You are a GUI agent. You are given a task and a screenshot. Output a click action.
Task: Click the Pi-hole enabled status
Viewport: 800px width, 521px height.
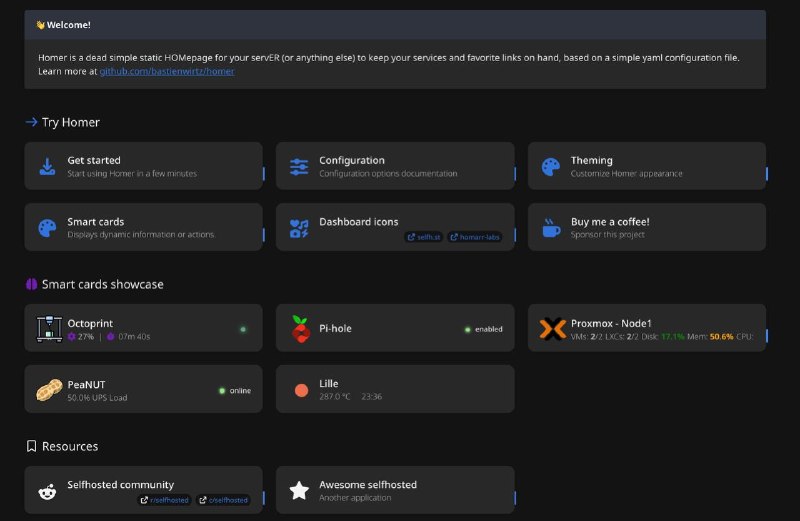point(484,329)
